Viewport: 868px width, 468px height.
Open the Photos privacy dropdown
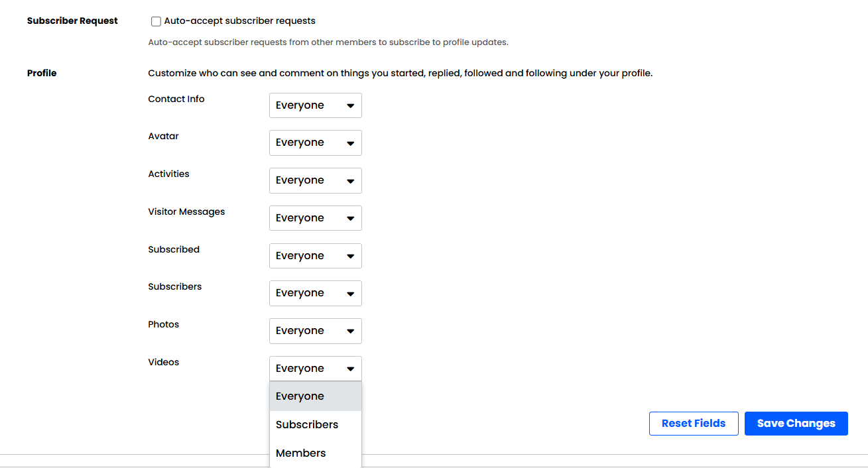pos(316,331)
